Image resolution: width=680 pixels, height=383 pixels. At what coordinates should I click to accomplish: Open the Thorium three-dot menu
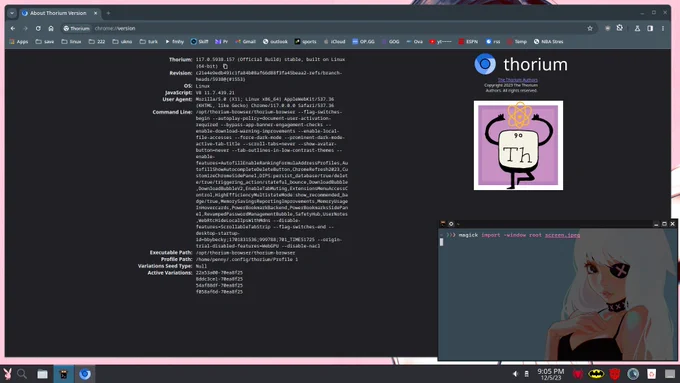pos(663,28)
